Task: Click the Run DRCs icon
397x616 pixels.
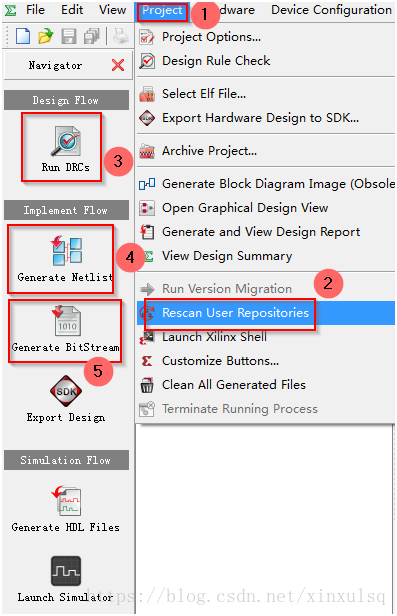Action: point(66,141)
